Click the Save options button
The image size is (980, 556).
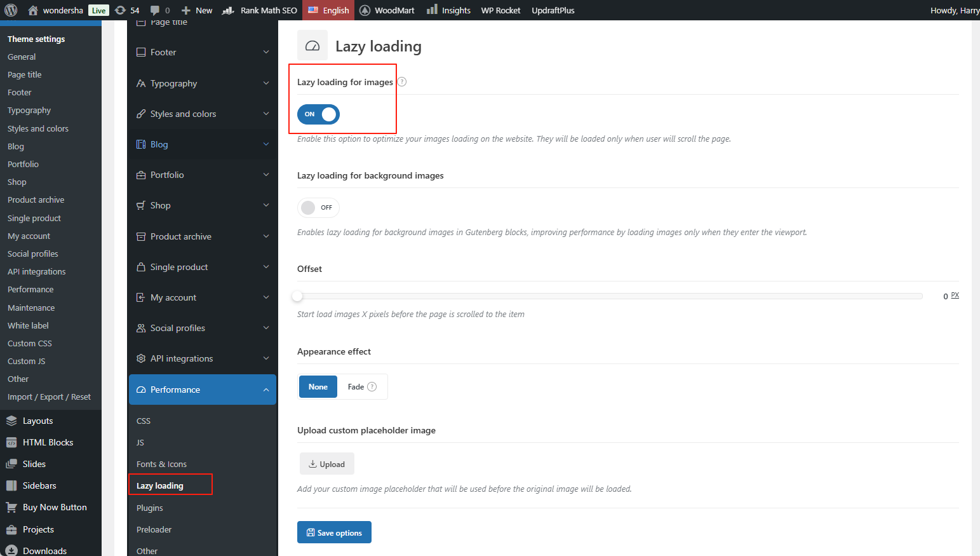point(334,532)
